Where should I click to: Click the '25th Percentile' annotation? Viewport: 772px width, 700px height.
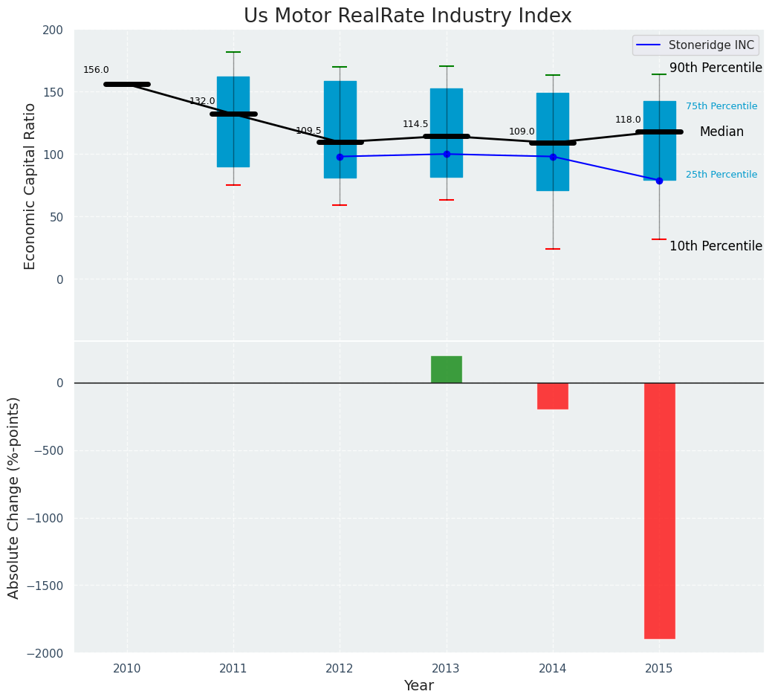721,175
